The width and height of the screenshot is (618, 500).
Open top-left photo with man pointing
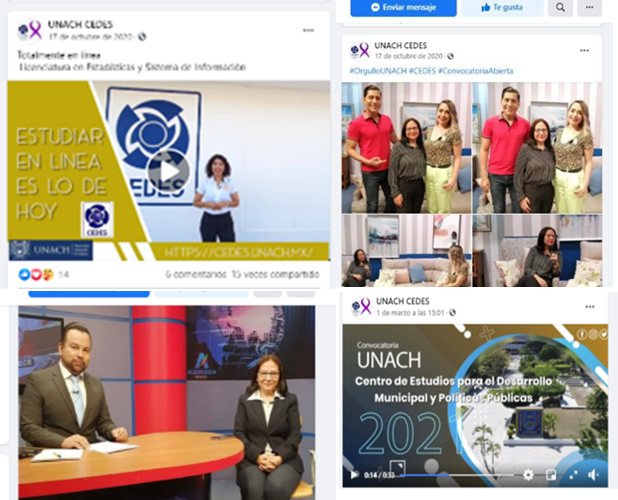tap(406, 147)
